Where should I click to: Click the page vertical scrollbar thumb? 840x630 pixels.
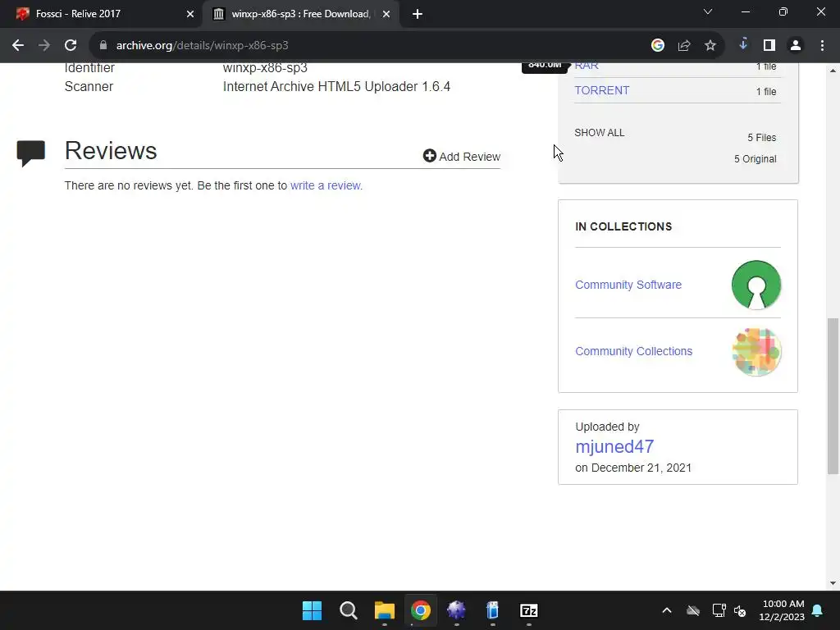833,396
